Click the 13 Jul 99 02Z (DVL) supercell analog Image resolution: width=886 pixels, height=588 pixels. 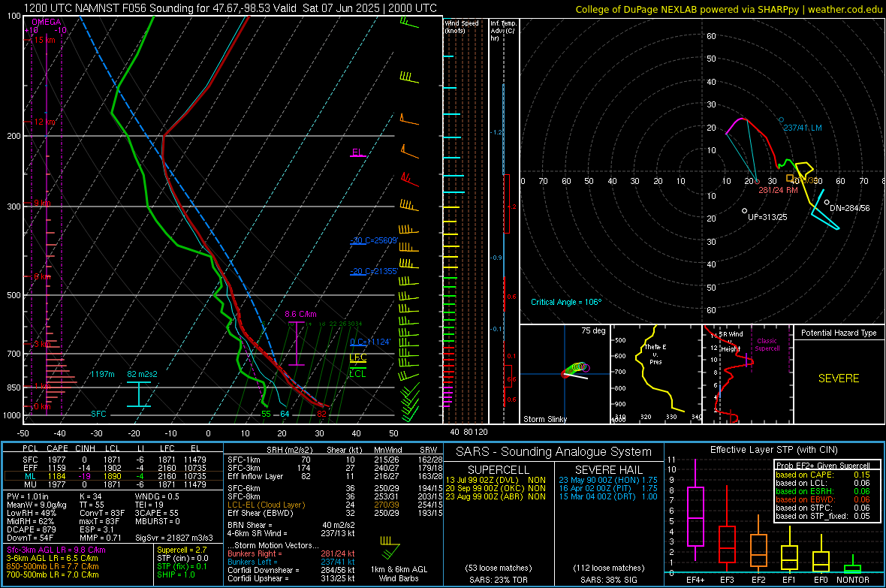[x=496, y=480]
